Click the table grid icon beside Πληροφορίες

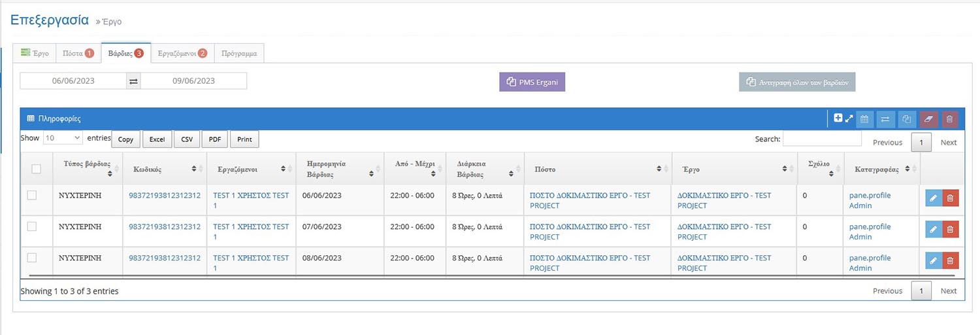coord(31,119)
